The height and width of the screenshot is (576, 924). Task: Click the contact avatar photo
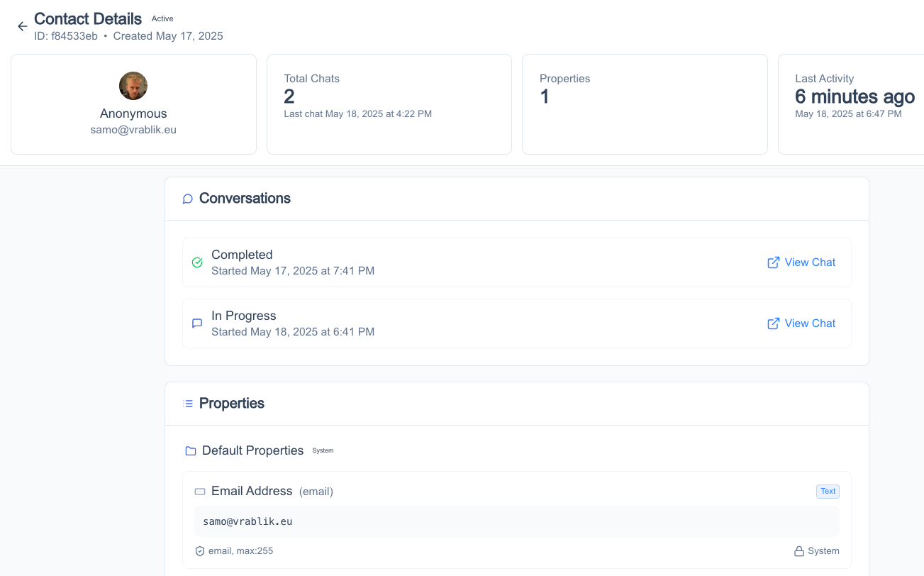[x=133, y=85]
